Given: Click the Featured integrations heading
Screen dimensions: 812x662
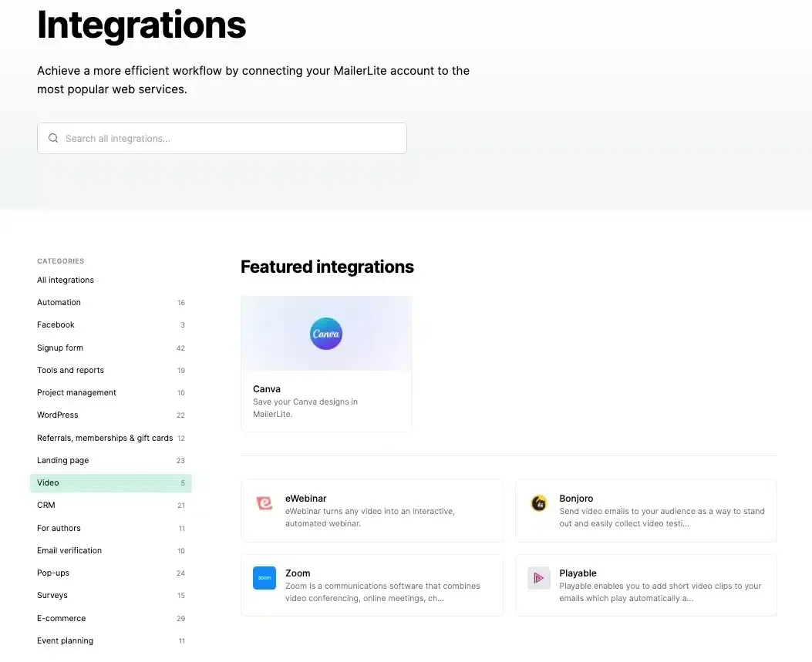Looking at the screenshot, I should tap(327, 267).
